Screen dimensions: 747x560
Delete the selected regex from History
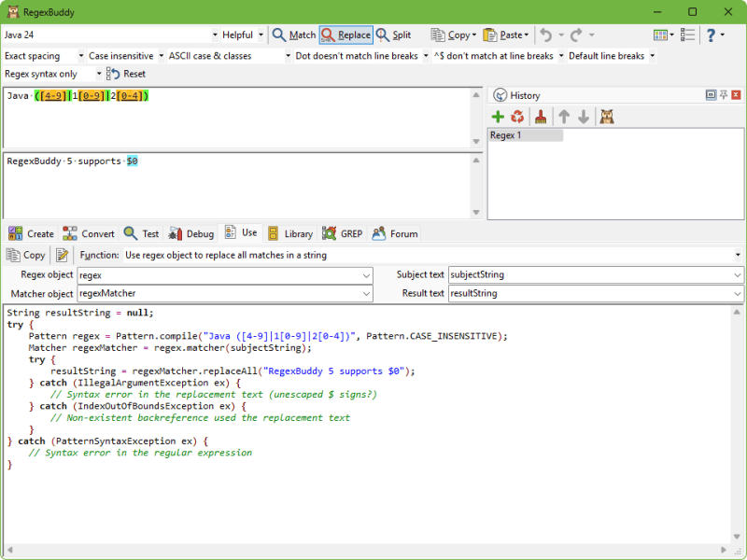[x=517, y=117]
